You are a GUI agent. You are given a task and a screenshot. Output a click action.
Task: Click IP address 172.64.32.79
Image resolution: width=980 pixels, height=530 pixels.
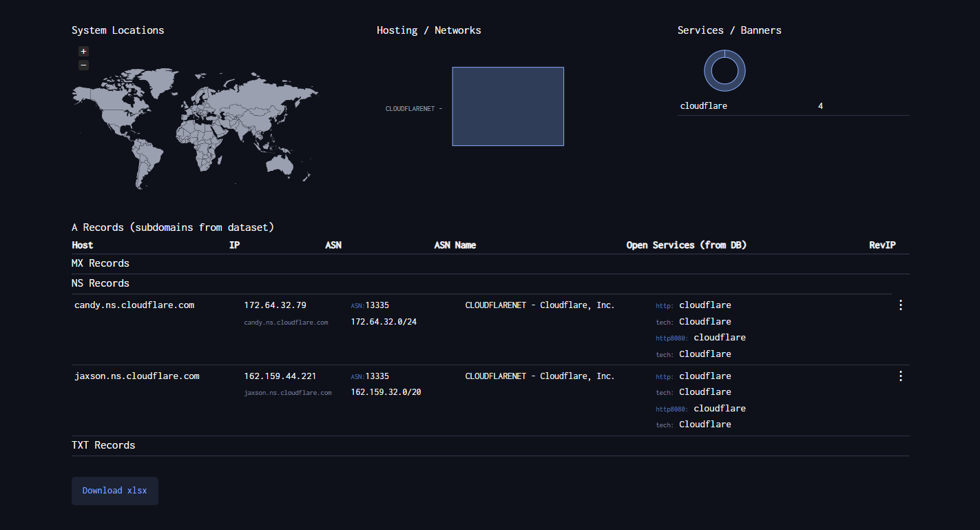[x=275, y=305]
